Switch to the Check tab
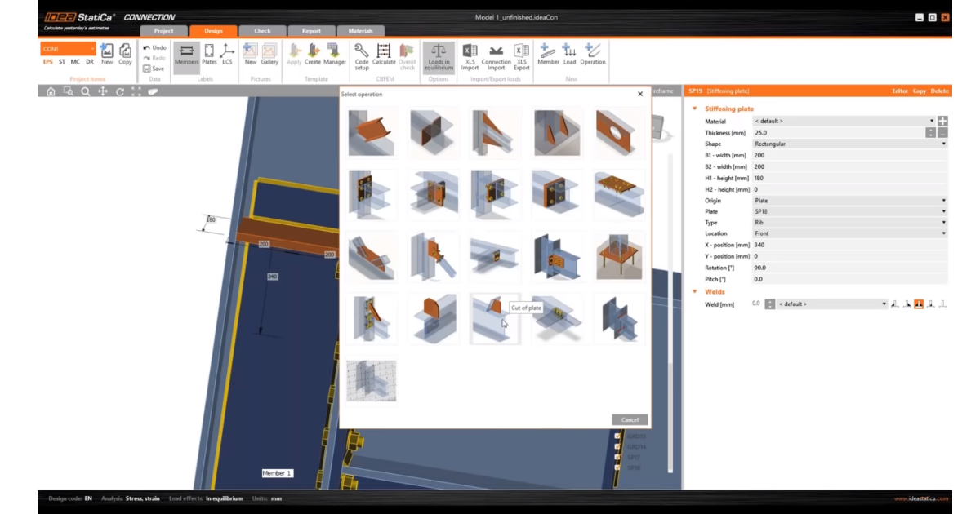980x514 pixels. pyautogui.click(x=262, y=31)
